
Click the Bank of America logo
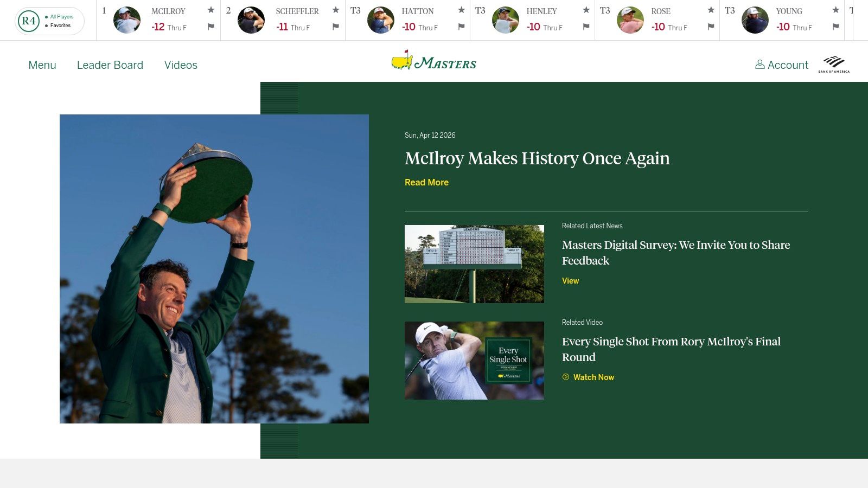(834, 64)
